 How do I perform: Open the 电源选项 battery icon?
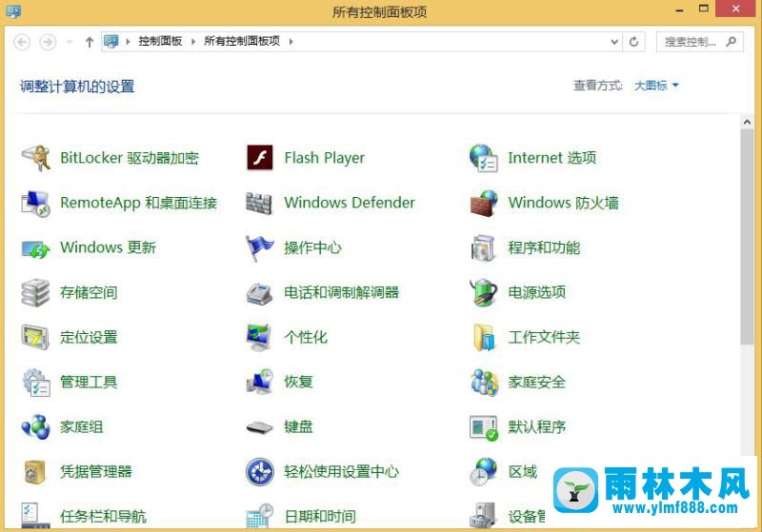(484, 293)
